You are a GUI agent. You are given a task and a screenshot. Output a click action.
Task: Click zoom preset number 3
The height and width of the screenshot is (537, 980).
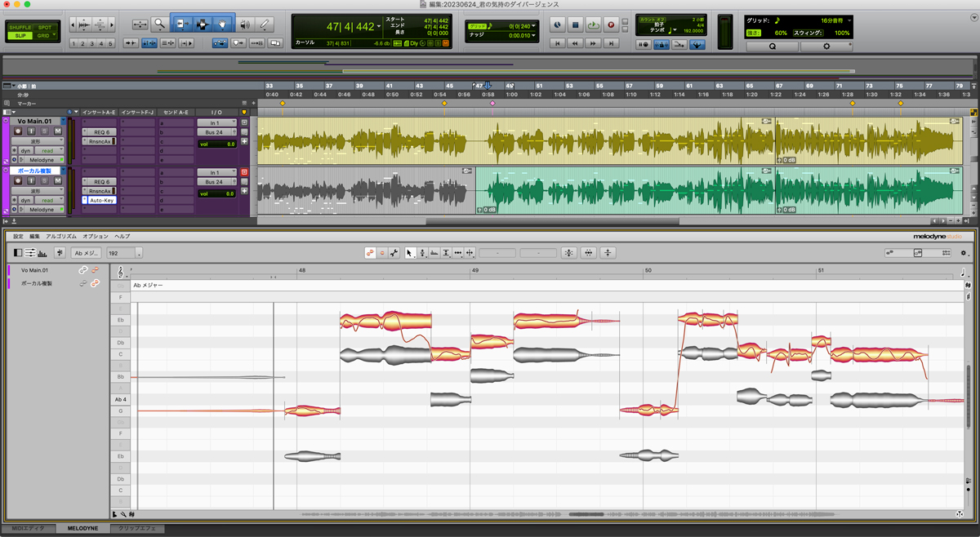[92, 43]
